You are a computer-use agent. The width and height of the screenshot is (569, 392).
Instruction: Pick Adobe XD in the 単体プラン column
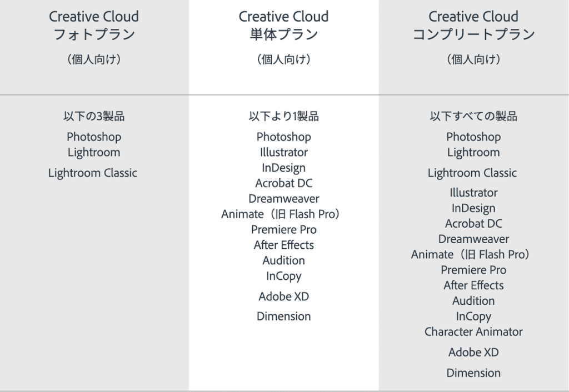point(283,296)
